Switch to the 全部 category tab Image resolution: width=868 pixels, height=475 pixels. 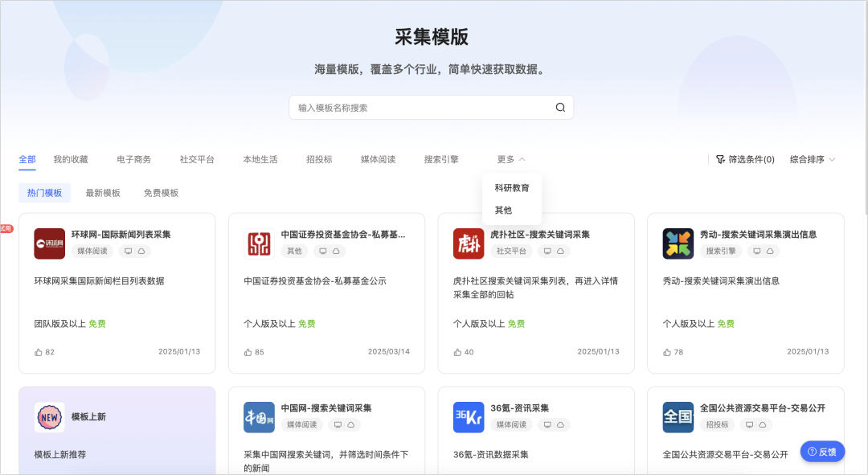pyautogui.click(x=27, y=159)
